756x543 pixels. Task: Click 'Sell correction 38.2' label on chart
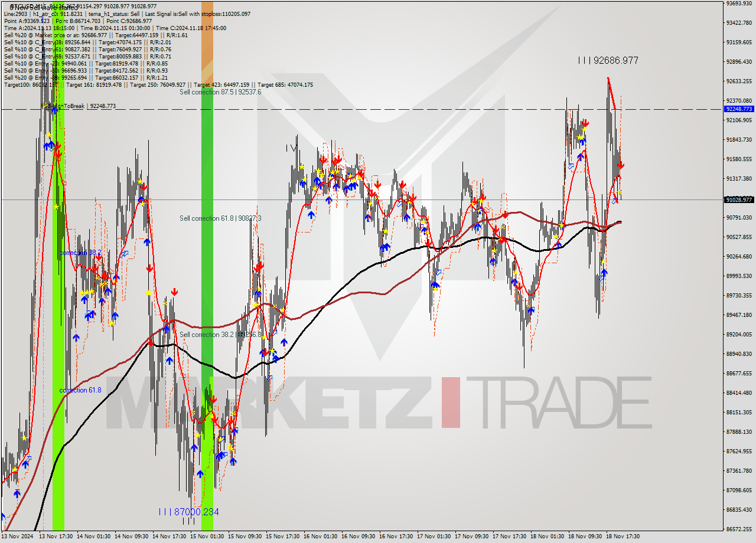pyautogui.click(x=220, y=335)
